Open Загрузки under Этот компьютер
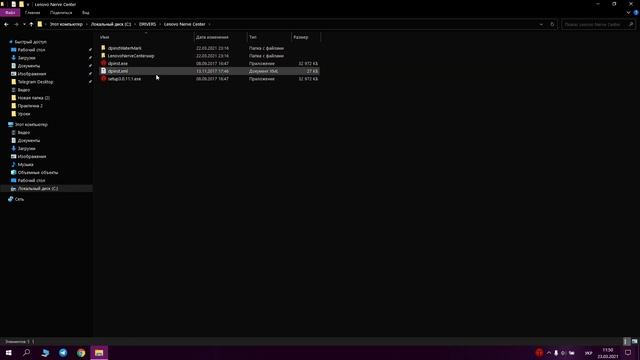Viewport: 640px width, 360px height. tap(27, 149)
